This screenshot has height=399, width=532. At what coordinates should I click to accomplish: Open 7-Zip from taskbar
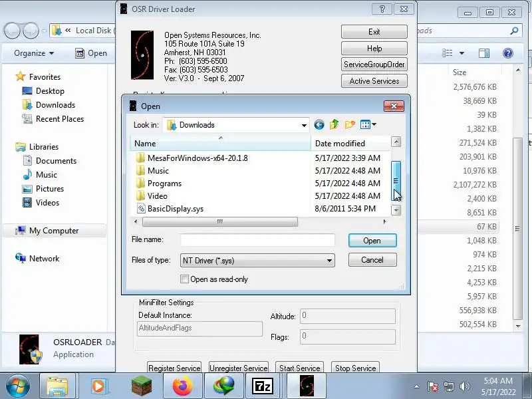point(263,386)
